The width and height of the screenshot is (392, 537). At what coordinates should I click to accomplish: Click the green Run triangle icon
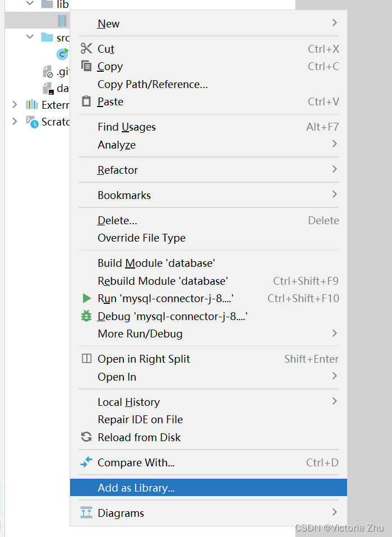87,298
